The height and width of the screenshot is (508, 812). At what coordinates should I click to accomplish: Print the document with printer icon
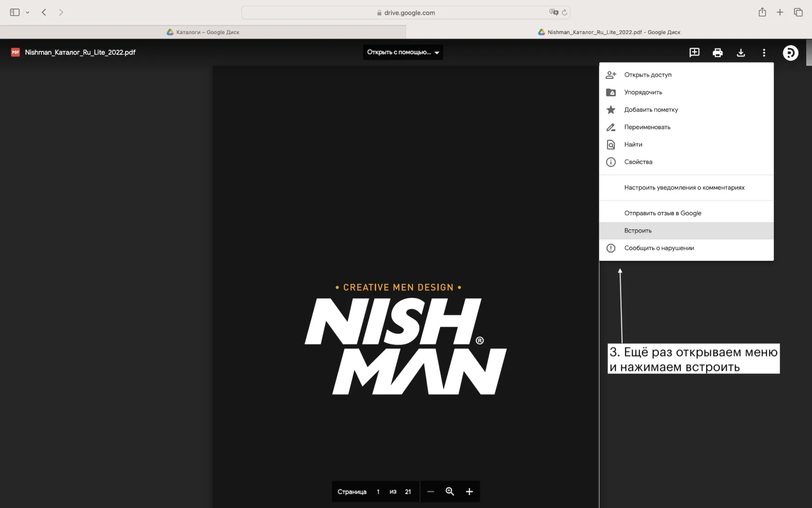tap(718, 53)
